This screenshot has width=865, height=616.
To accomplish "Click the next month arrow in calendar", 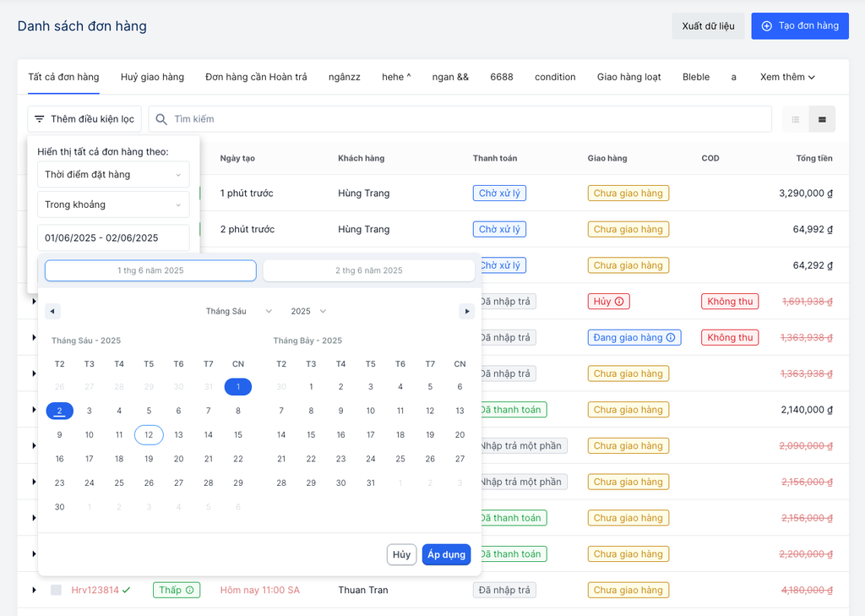I will point(466,311).
